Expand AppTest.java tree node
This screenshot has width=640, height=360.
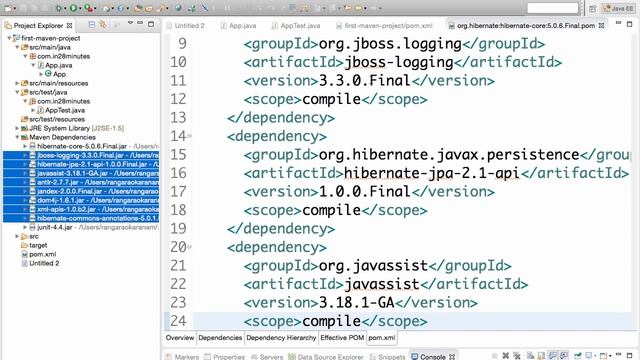click(x=33, y=110)
